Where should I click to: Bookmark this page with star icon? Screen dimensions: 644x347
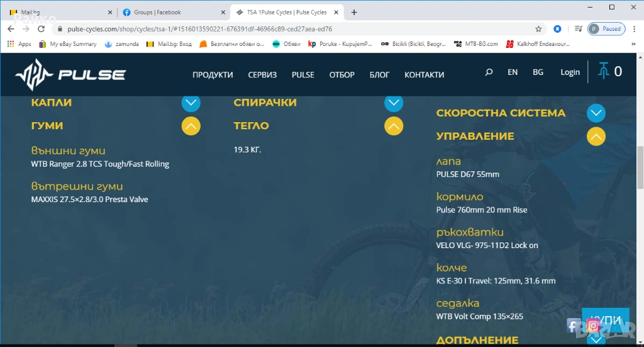click(538, 29)
